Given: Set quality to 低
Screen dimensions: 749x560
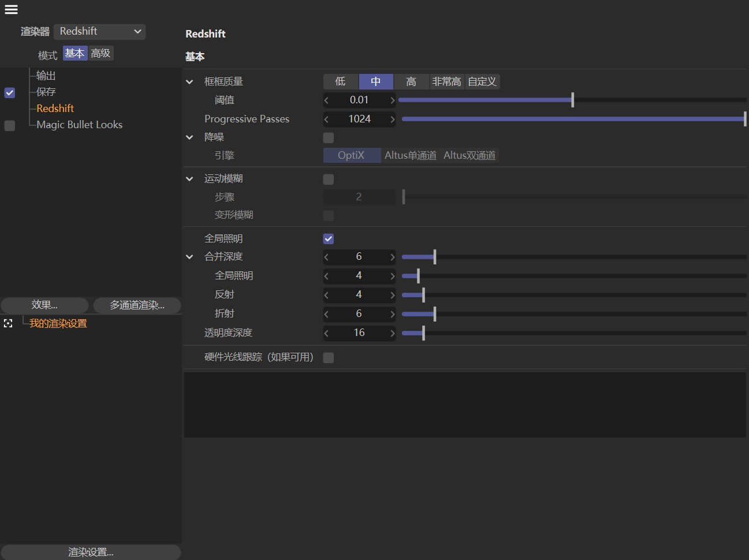Looking at the screenshot, I should pyautogui.click(x=341, y=81).
